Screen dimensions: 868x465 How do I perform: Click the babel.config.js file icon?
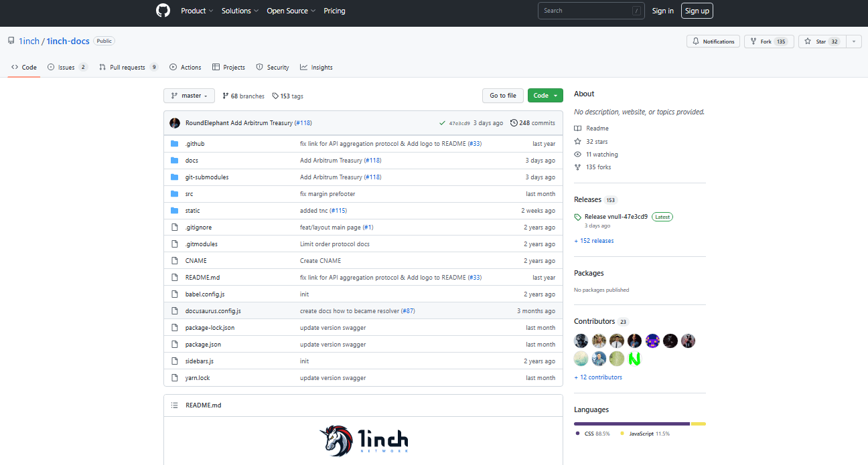[x=175, y=294]
